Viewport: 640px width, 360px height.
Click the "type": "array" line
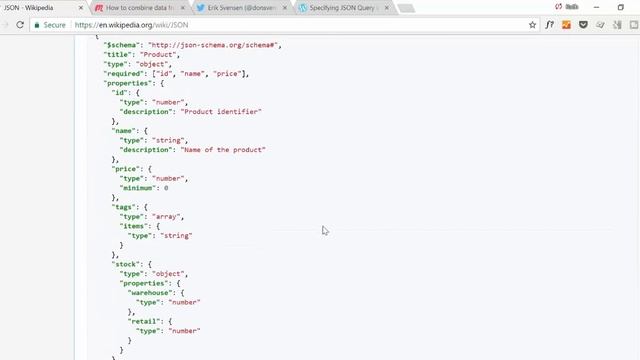click(x=152, y=217)
